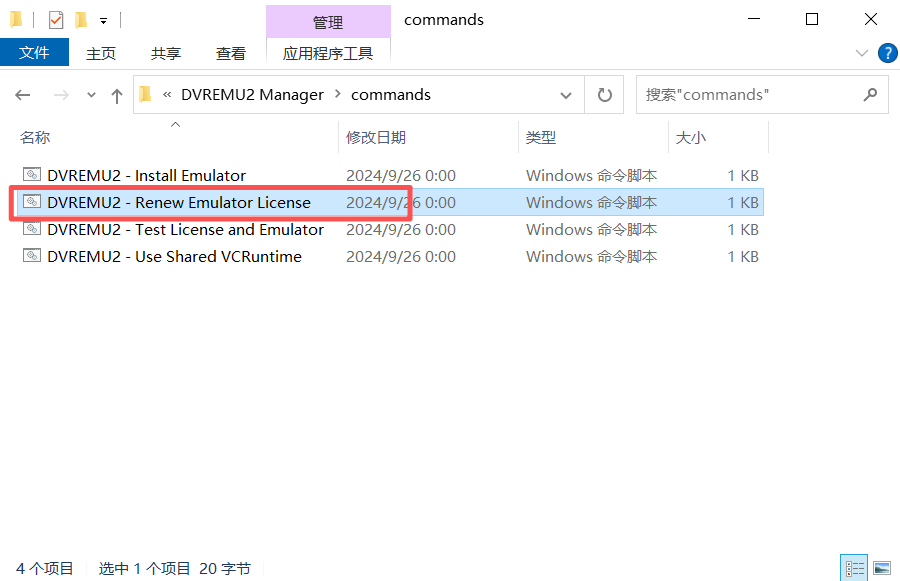The height and width of the screenshot is (581, 900).
Task: Click the folder icon inside the address bar
Action: coord(144,94)
